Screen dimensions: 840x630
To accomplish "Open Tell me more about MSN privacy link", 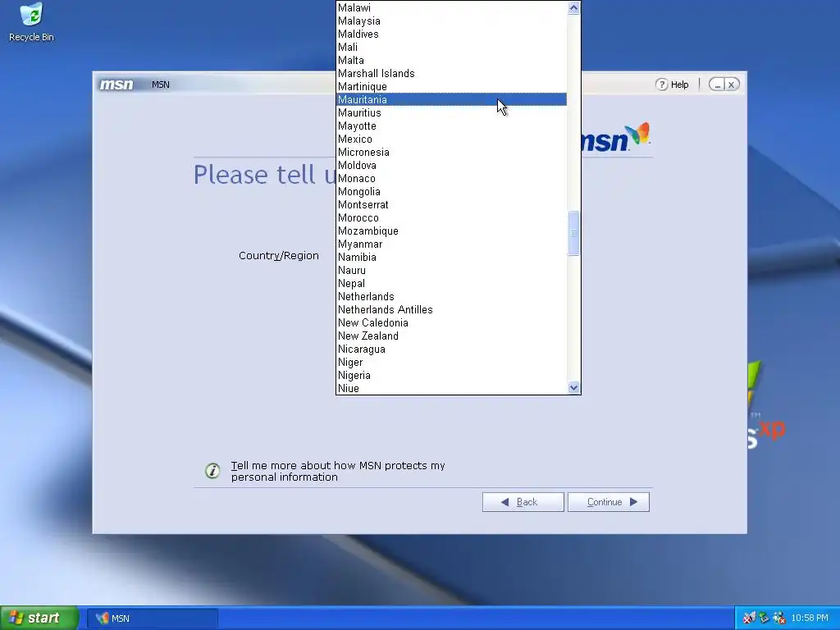I will tap(338, 471).
